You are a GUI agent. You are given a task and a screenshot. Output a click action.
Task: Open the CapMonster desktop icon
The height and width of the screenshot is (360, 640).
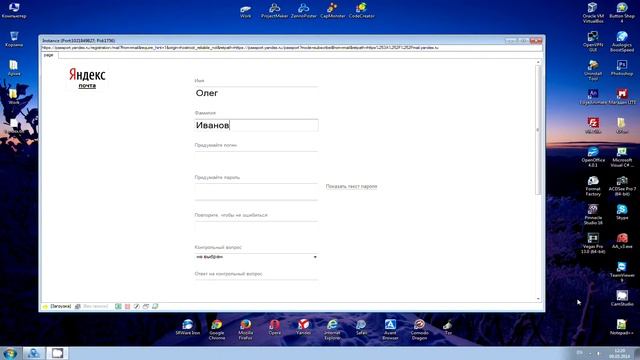click(x=332, y=11)
